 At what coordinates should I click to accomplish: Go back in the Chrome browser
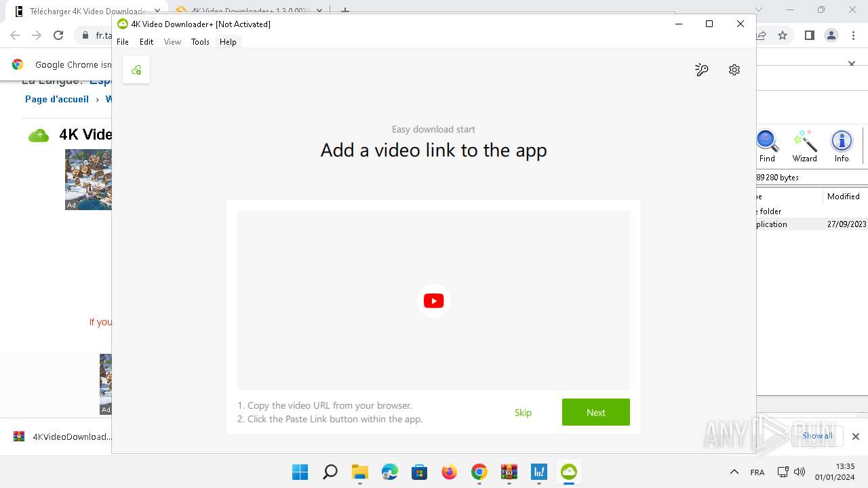pyautogui.click(x=15, y=35)
